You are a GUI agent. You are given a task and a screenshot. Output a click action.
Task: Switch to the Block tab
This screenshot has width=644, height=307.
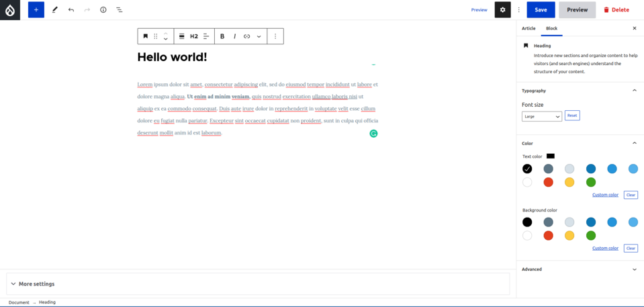click(551, 28)
